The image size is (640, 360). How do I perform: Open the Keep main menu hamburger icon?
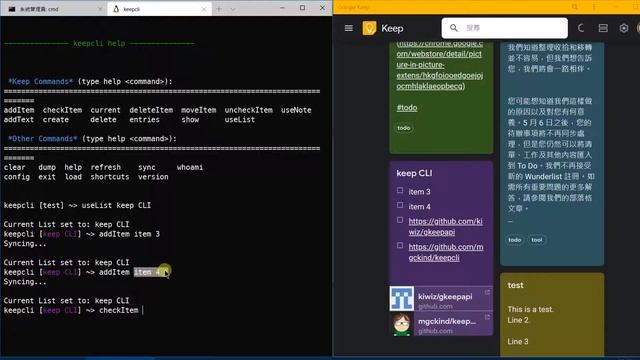point(349,28)
